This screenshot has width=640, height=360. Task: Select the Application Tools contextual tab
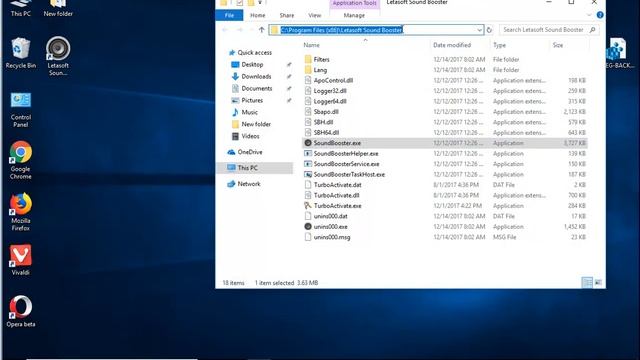[x=354, y=3]
